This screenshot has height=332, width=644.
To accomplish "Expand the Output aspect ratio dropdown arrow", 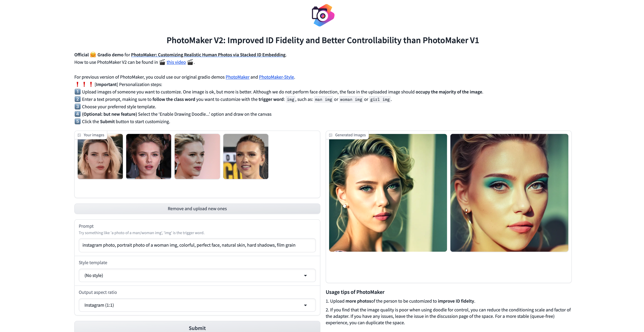I will (x=305, y=305).
